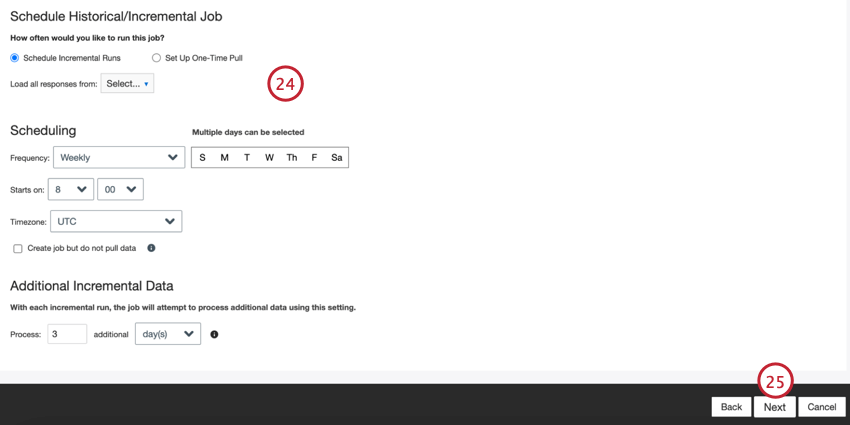Toggle Sunday (S) in day selector
Image resolution: width=850 pixels, height=425 pixels.
point(202,158)
